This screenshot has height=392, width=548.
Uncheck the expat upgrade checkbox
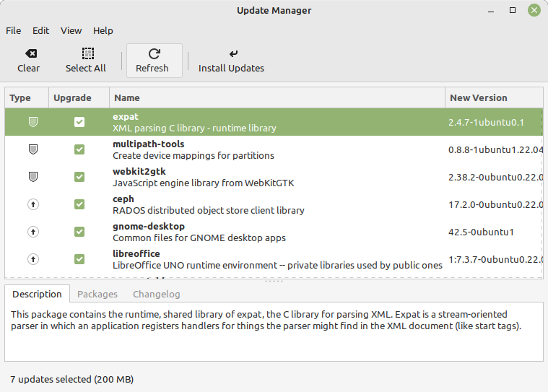[x=79, y=122]
